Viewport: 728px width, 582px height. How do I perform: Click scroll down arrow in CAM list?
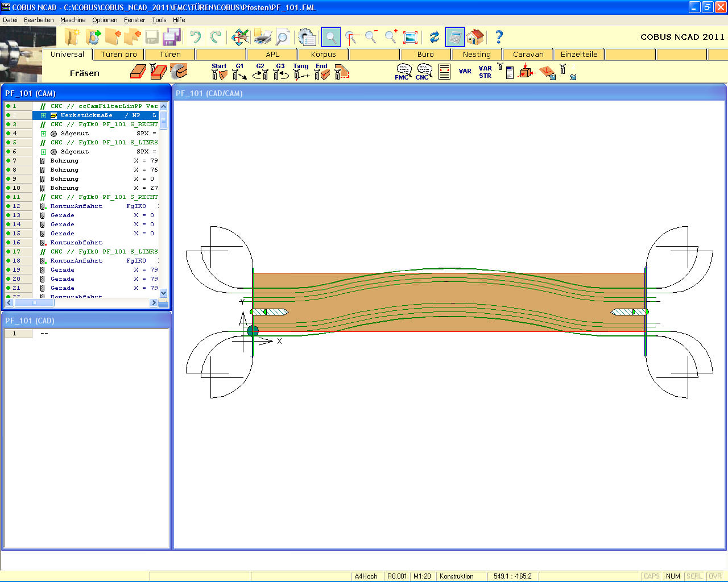click(x=164, y=293)
